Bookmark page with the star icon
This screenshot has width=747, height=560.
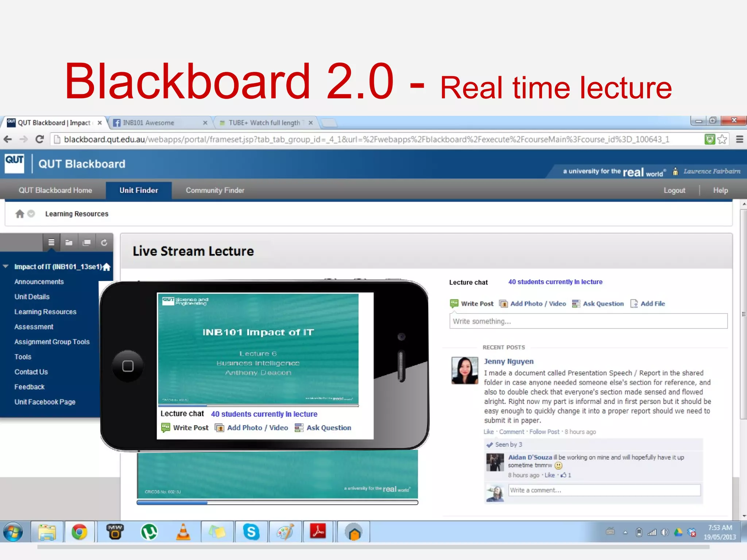point(722,139)
